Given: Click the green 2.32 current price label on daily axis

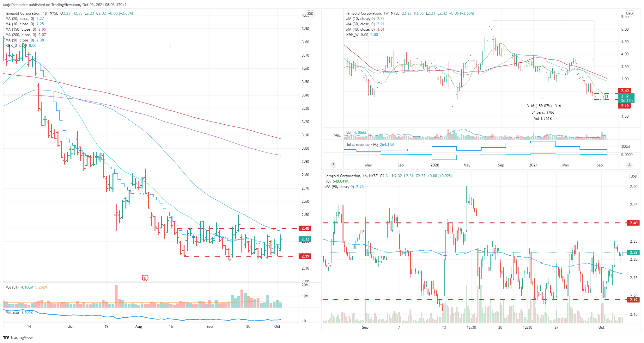Looking at the screenshot, I should click(305, 239).
